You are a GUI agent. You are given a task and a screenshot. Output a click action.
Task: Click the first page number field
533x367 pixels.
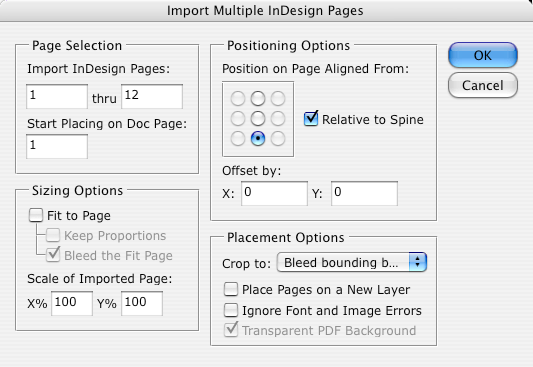pos(57,97)
